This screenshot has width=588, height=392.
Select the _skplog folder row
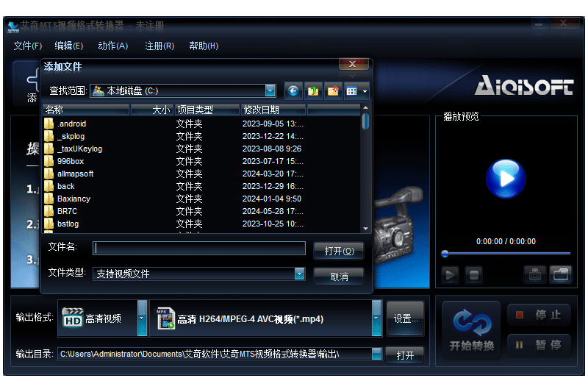(x=201, y=136)
